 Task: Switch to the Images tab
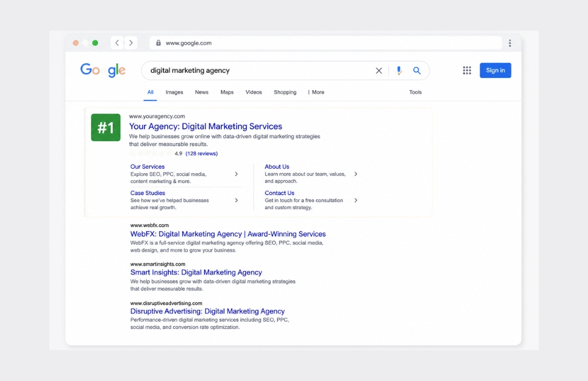[x=174, y=92]
